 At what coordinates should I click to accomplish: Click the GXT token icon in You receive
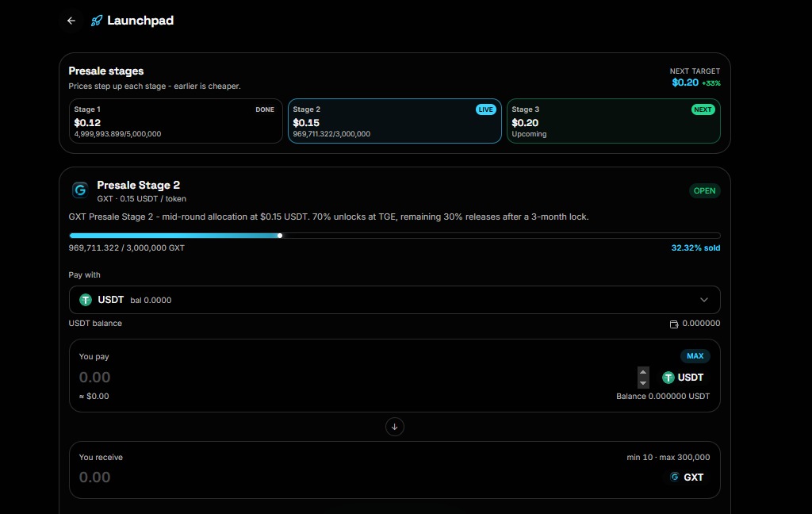tap(674, 477)
